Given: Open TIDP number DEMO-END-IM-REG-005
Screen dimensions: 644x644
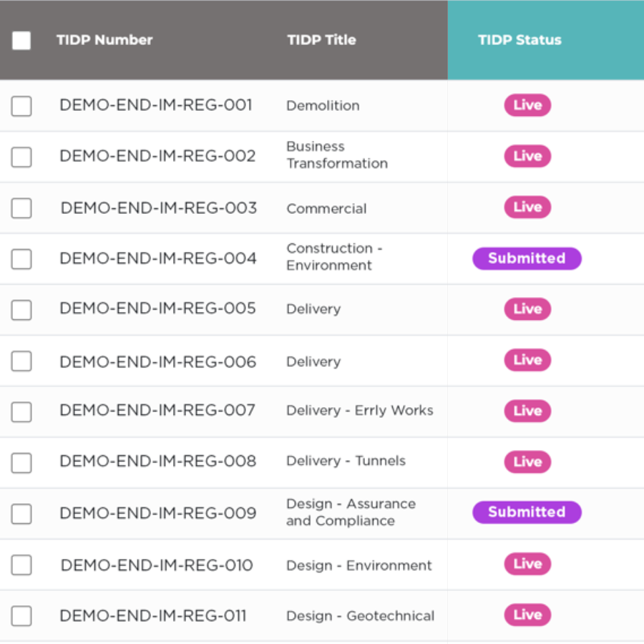Looking at the screenshot, I should pyautogui.click(x=157, y=308).
